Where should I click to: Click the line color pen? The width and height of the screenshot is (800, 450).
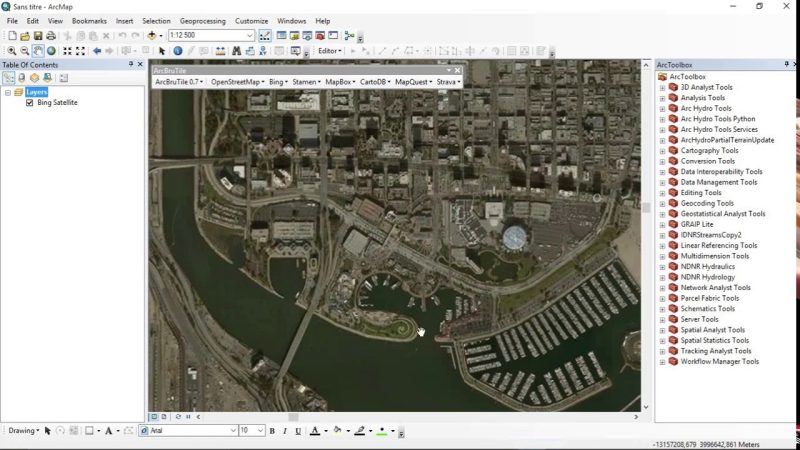point(360,431)
